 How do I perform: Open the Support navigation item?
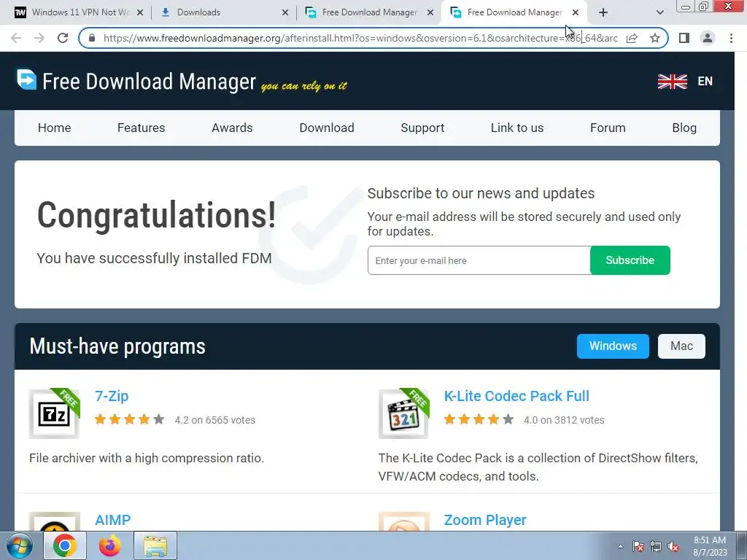[x=422, y=128]
